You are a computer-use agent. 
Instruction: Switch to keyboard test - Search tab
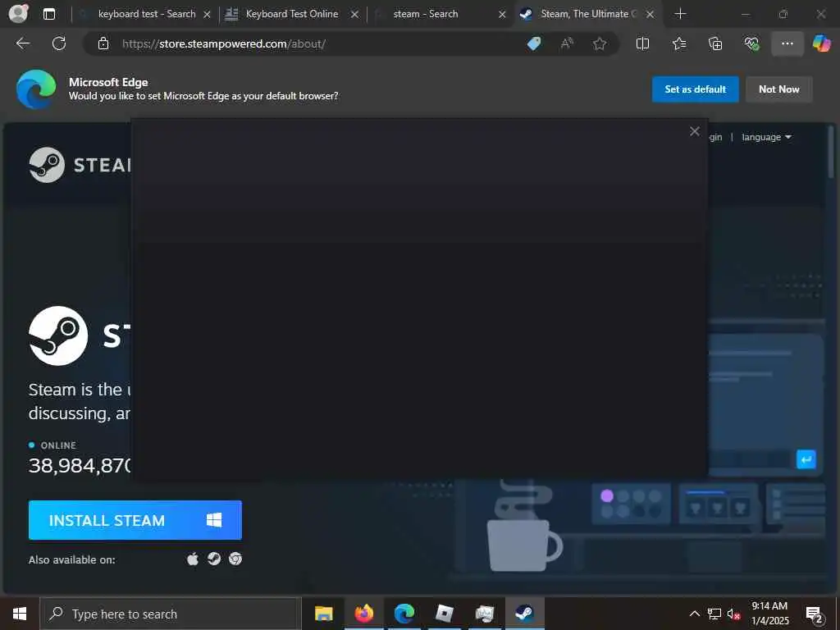pyautogui.click(x=144, y=14)
